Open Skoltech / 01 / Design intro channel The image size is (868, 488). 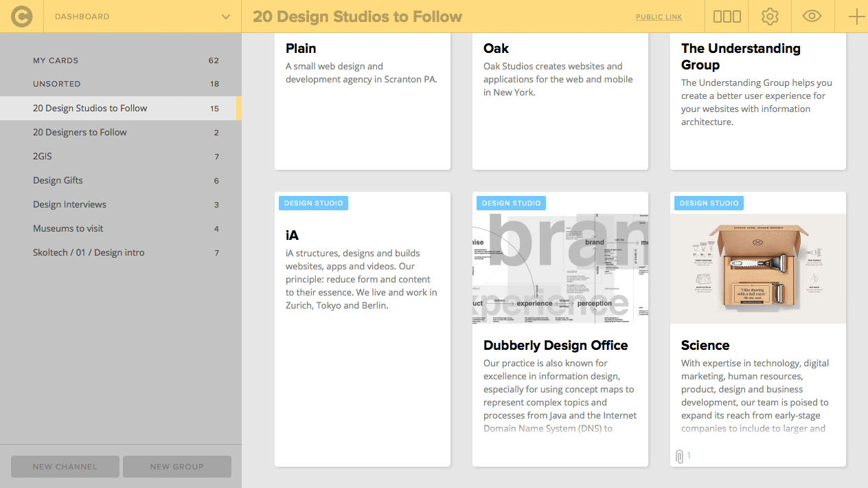(120, 252)
